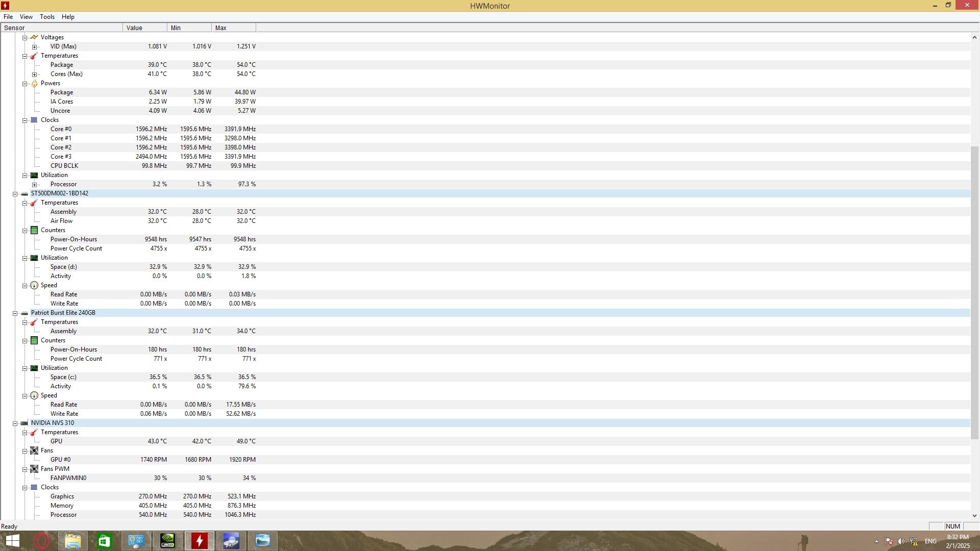Click the Value column header
The height and width of the screenshot is (551, 980).
tap(145, 28)
